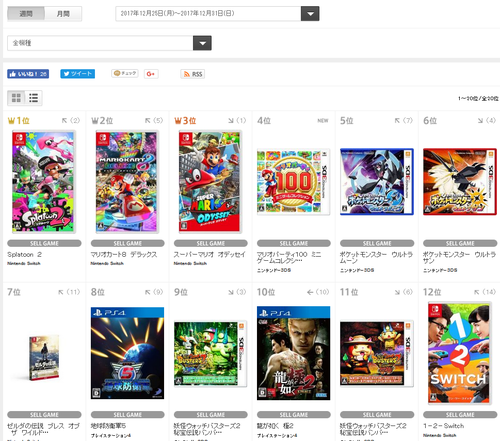Click the 1位 crown rank label
This screenshot has height=441, width=500.
(19, 121)
